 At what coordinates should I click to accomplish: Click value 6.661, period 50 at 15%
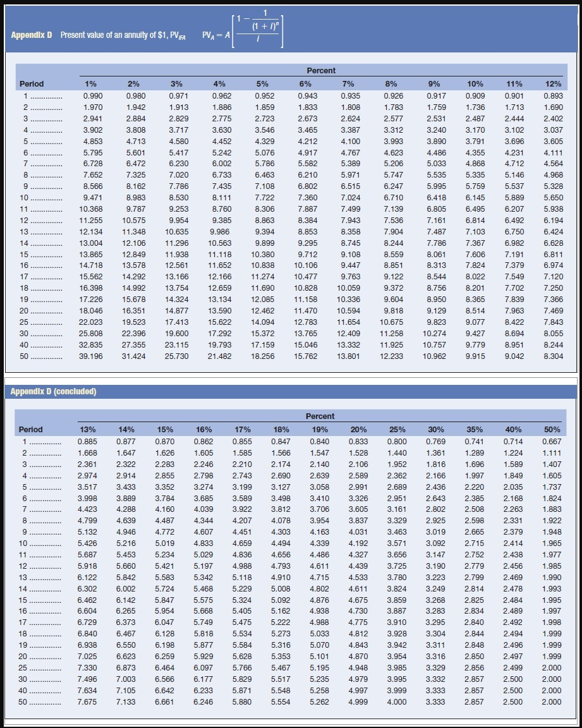(x=165, y=703)
